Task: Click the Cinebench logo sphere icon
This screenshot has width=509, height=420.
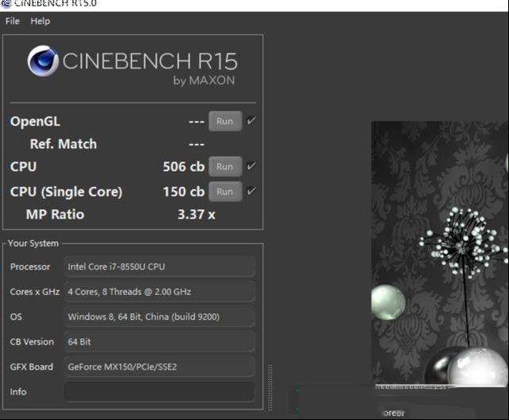Action: tap(43, 61)
